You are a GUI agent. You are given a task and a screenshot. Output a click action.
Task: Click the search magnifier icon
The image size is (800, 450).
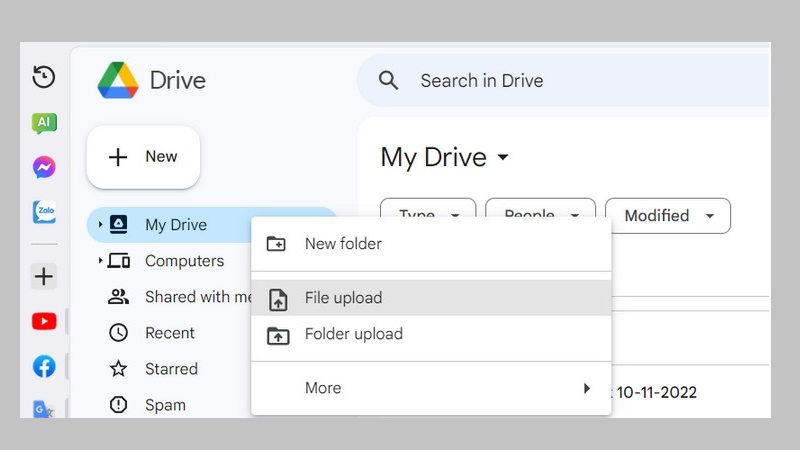(x=389, y=81)
